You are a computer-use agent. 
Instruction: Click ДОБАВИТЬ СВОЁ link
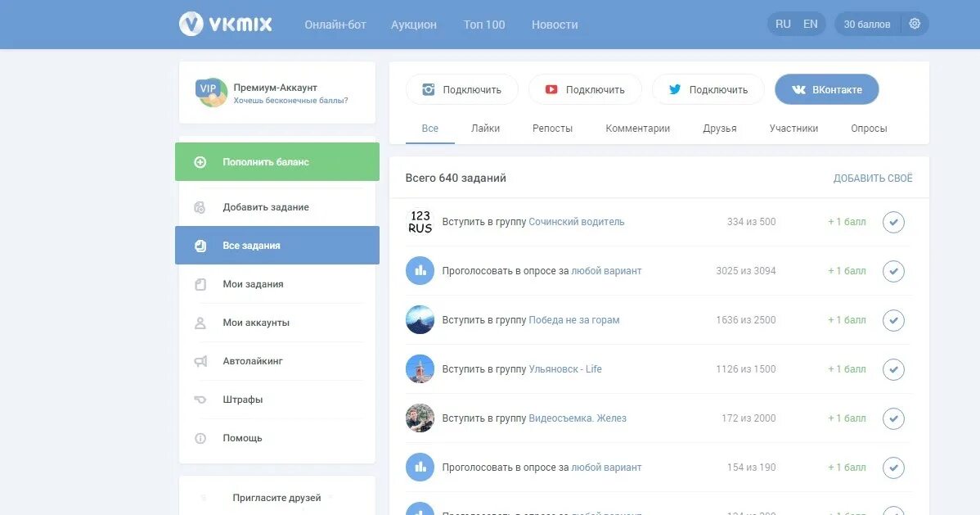[x=873, y=178]
